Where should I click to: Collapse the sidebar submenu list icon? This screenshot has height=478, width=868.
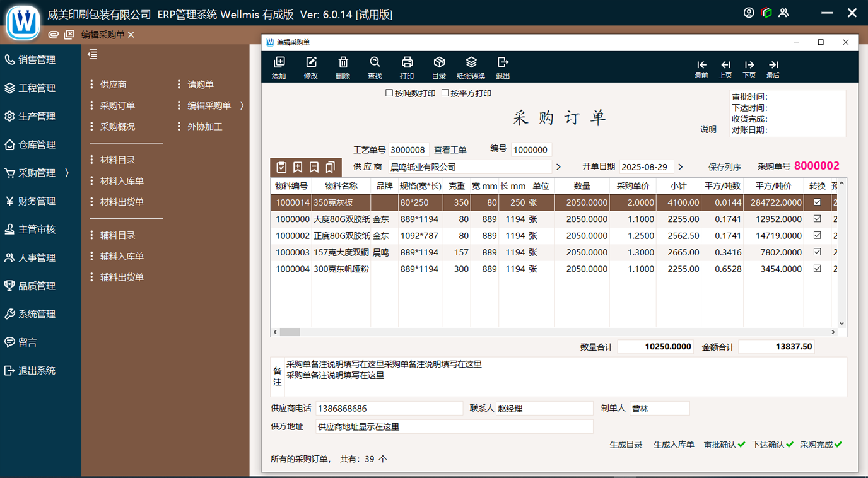pos(93,55)
